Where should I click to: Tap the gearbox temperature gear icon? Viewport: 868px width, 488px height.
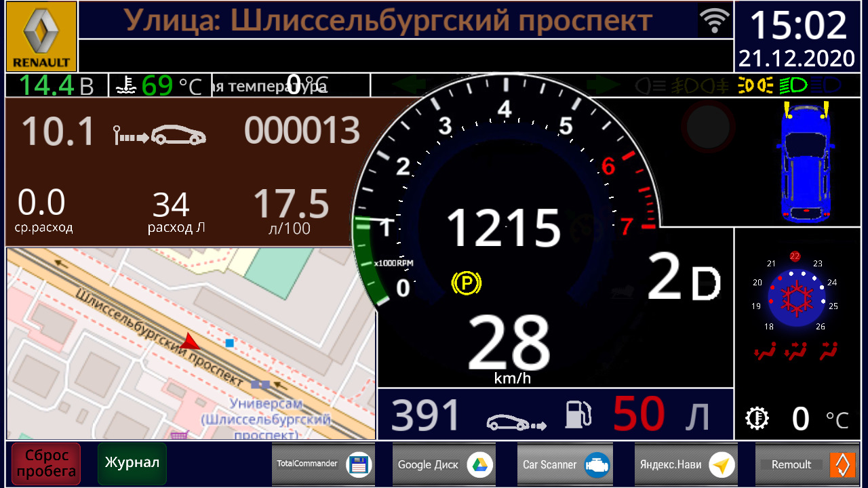(757, 419)
